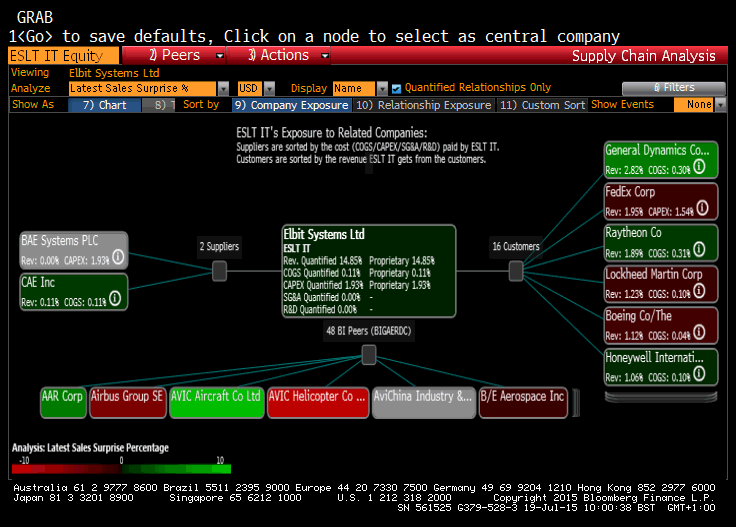Click Elbit Systems Ltd viewing label
The width and height of the screenshot is (736, 527).
click(114, 73)
